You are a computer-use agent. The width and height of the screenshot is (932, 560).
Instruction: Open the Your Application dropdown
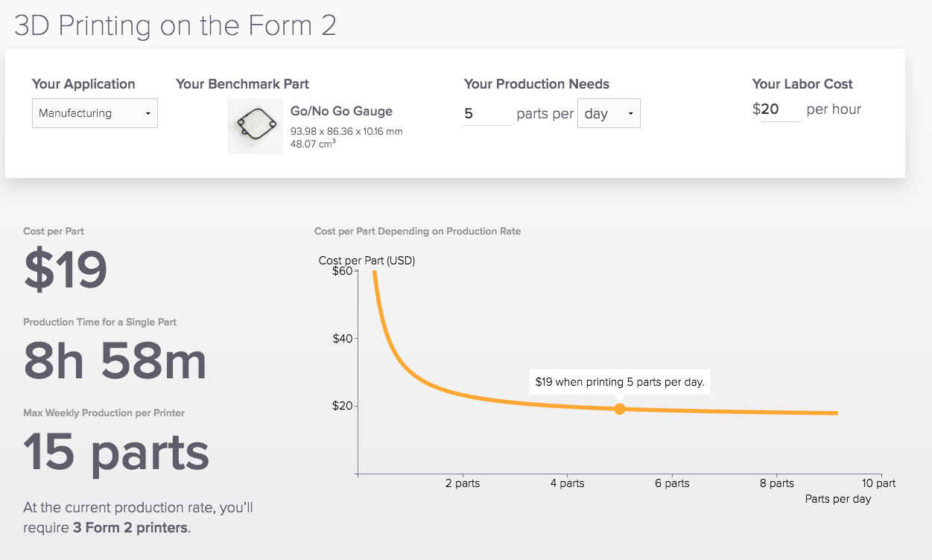(x=95, y=113)
